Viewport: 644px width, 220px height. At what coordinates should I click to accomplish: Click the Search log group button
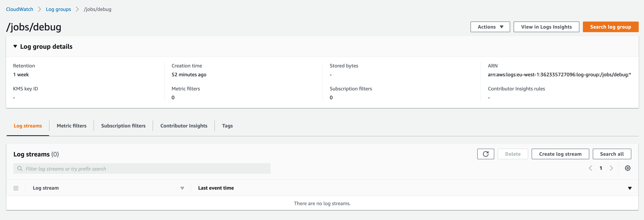click(610, 27)
